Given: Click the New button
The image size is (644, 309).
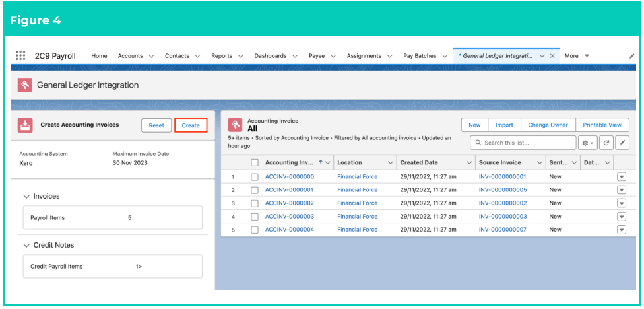Looking at the screenshot, I should tap(474, 125).
